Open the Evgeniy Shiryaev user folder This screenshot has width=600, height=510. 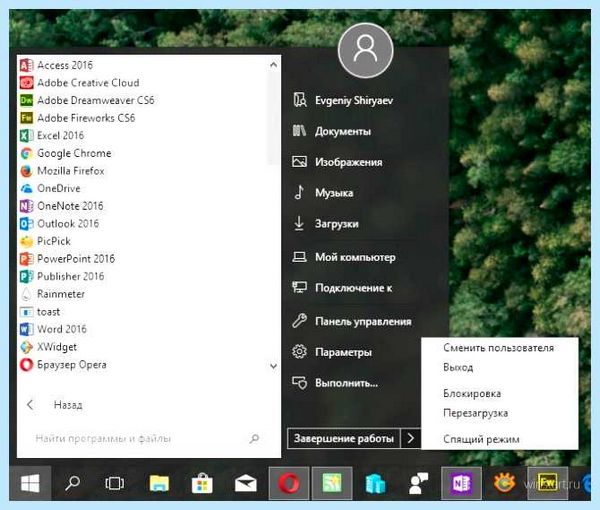[343, 100]
